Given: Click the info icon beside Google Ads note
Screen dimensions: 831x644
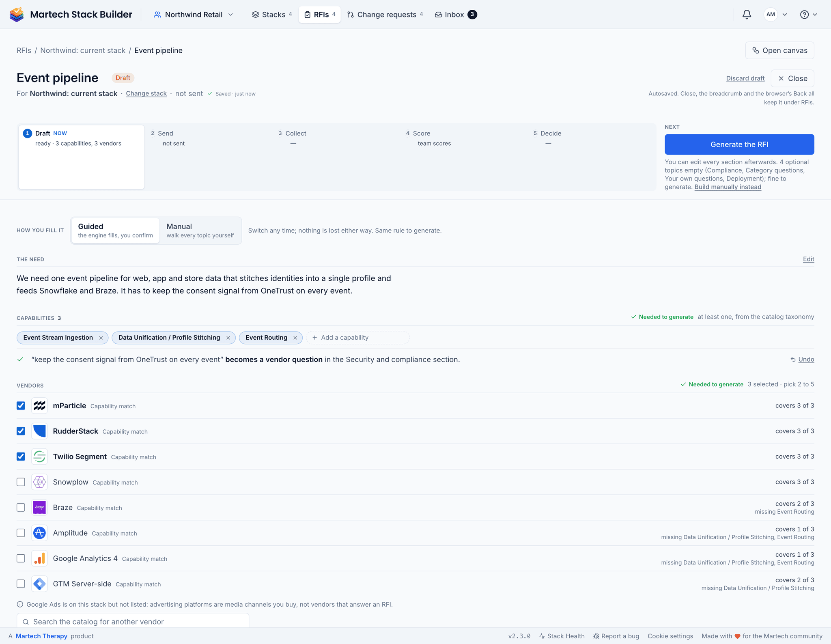Looking at the screenshot, I should (20, 605).
